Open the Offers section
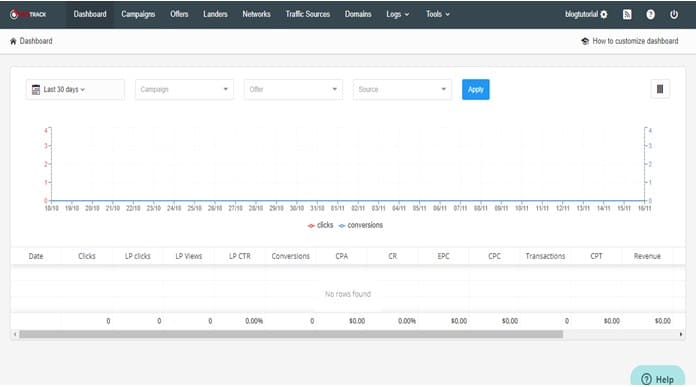The width and height of the screenshot is (696, 387). click(179, 14)
